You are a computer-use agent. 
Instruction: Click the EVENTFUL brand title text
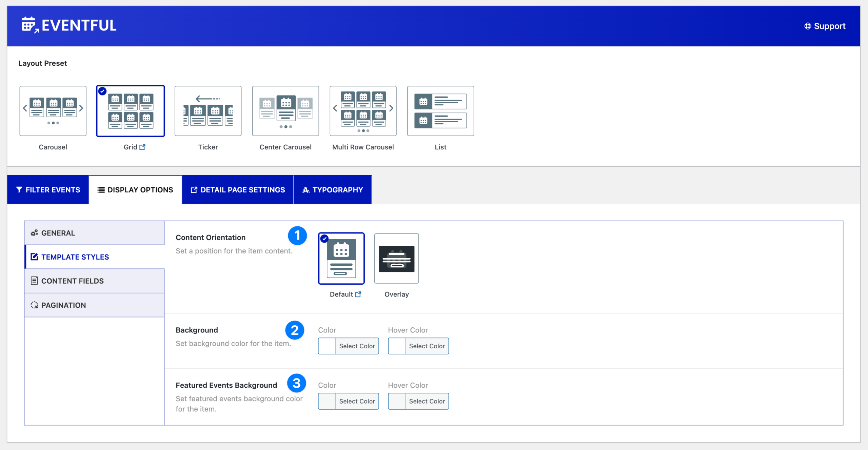click(x=79, y=25)
